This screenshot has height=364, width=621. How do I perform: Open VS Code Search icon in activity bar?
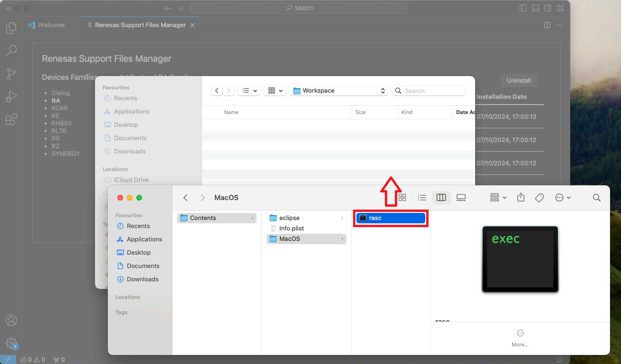(11, 50)
